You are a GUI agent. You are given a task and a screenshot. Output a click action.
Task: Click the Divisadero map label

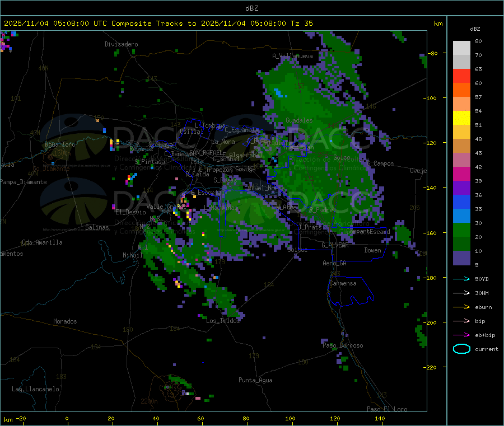tap(121, 44)
